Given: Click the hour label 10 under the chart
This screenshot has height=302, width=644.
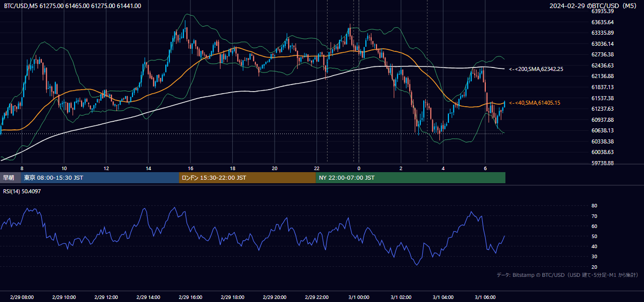Looking at the screenshot, I should click(64, 168).
